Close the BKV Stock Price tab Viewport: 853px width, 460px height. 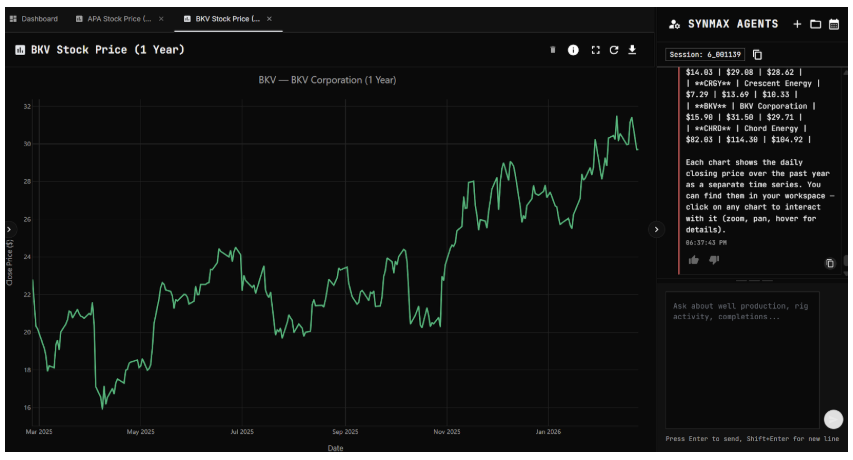[269, 19]
